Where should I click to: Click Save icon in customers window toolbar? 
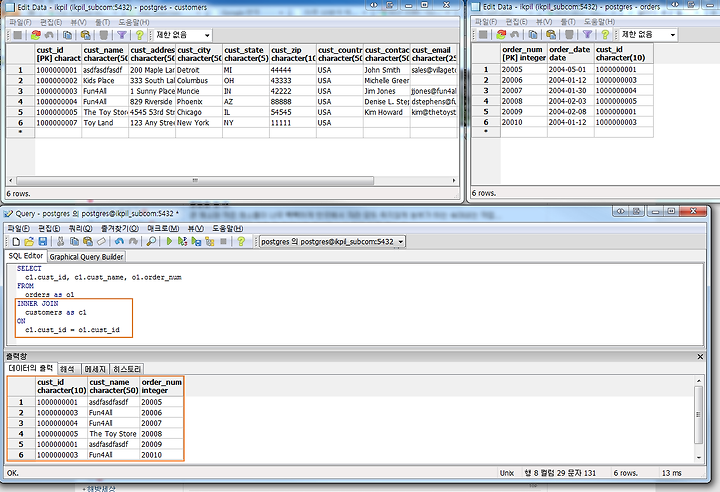pos(17,35)
